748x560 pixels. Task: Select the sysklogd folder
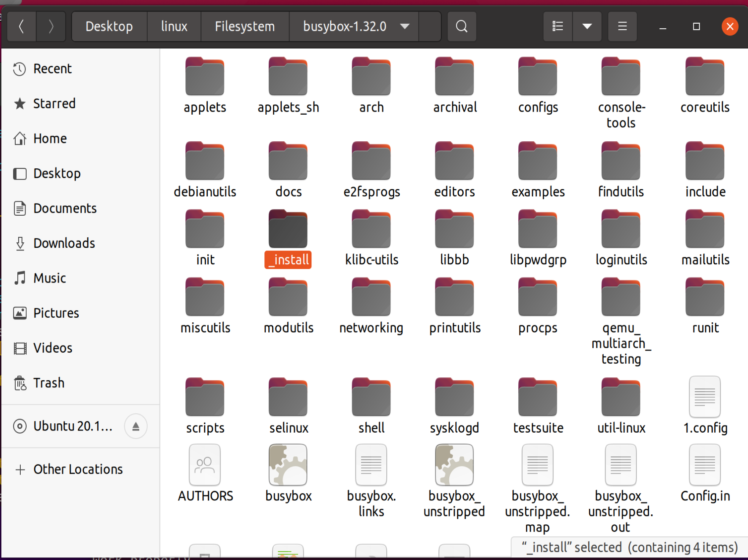pyautogui.click(x=455, y=406)
